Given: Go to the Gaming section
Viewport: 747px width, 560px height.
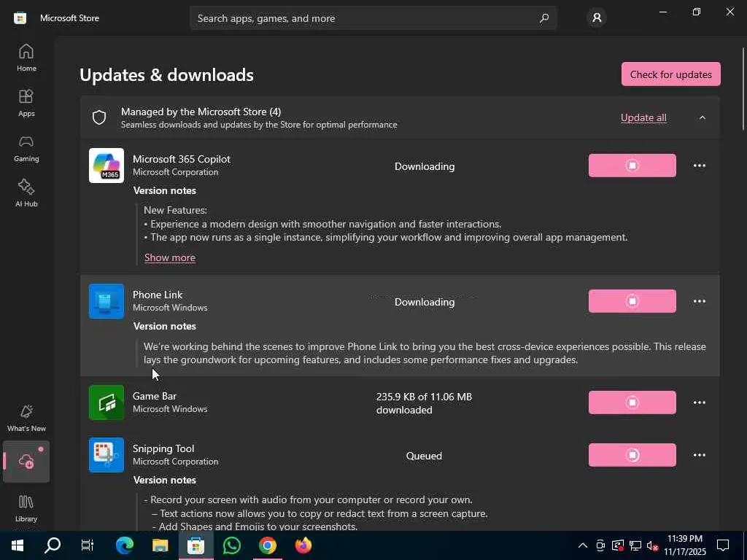Looking at the screenshot, I should click(x=26, y=148).
